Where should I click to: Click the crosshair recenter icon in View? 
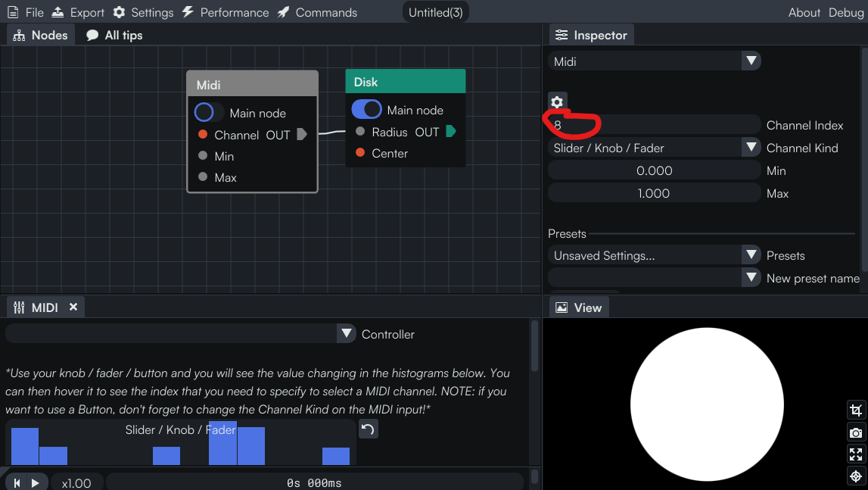856,476
